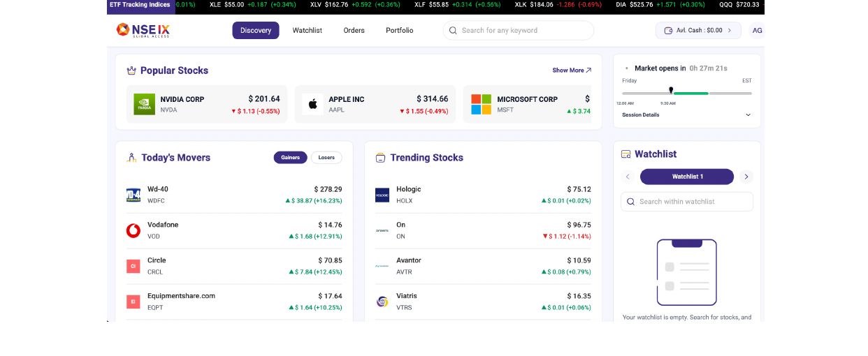This screenshot has width=868, height=356.
Task: Click the NVIDIA logo icon
Action: point(144,104)
